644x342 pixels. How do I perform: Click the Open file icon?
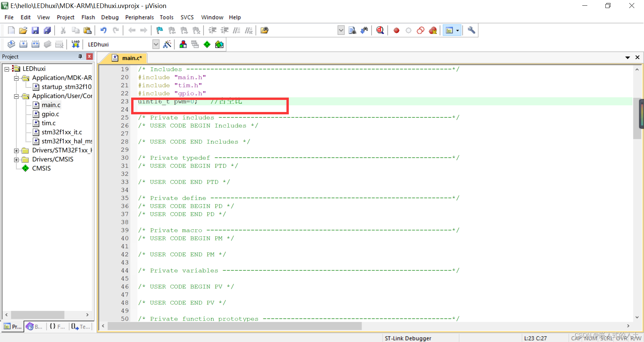[23, 31]
